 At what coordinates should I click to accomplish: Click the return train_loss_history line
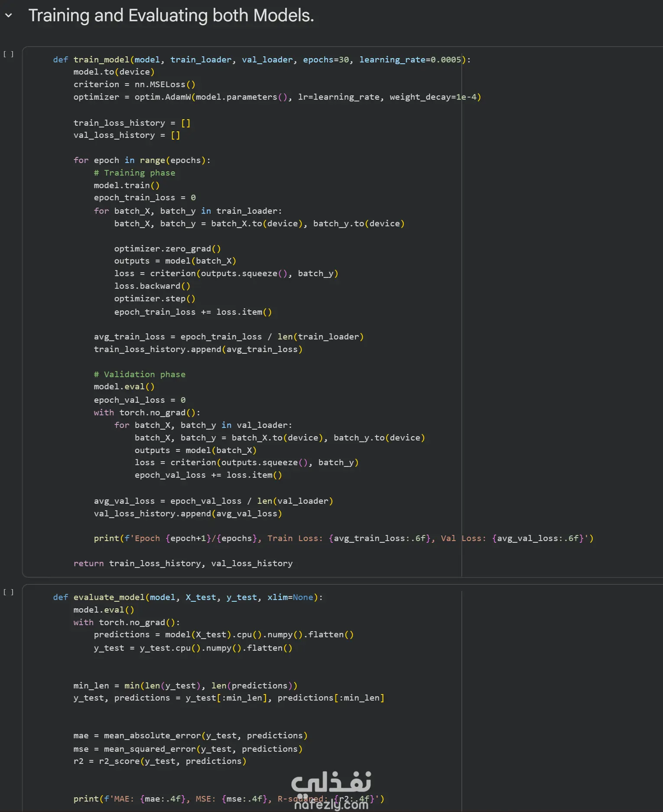coord(183,564)
